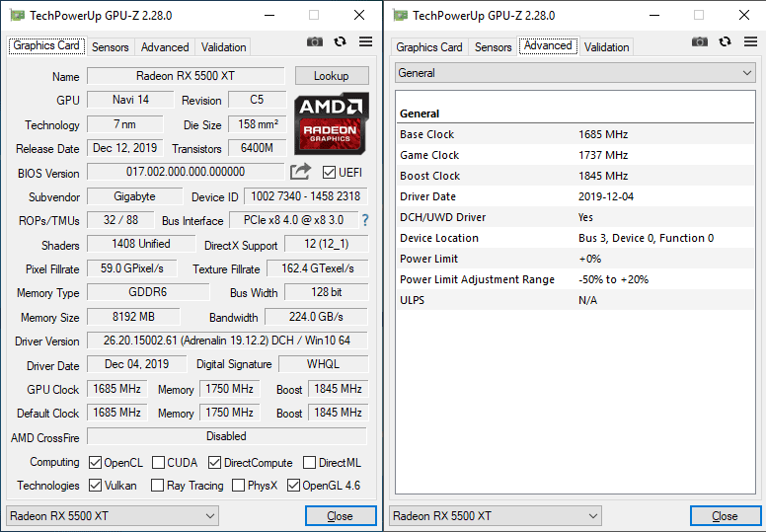
Task: Click Driver Version field value
Action: [227, 341]
